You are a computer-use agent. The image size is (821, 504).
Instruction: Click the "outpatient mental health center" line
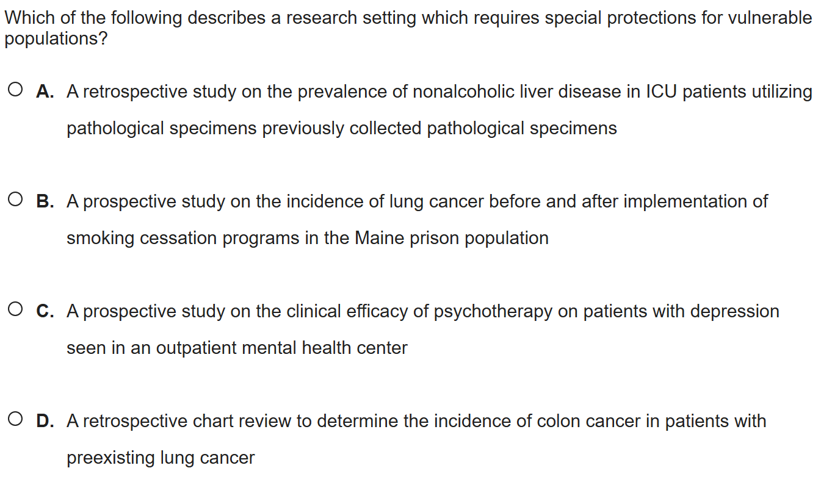pos(237,348)
